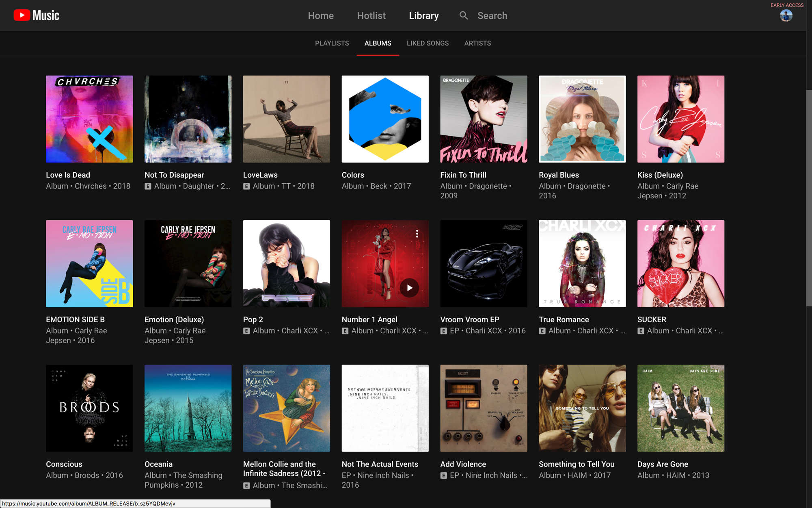Click the explicit content icon on Number 1 Angel
The height and width of the screenshot is (508, 812).
pyautogui.click(x=346, y=331)
